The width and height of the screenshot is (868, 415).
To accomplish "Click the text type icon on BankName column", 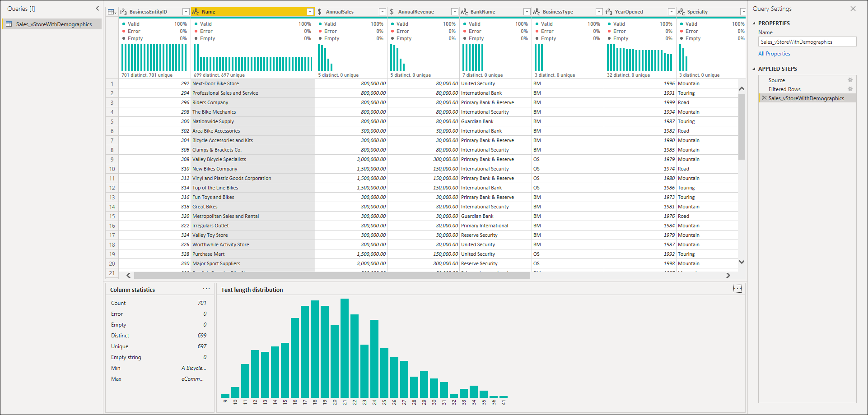I will click(x=464, y=12).
